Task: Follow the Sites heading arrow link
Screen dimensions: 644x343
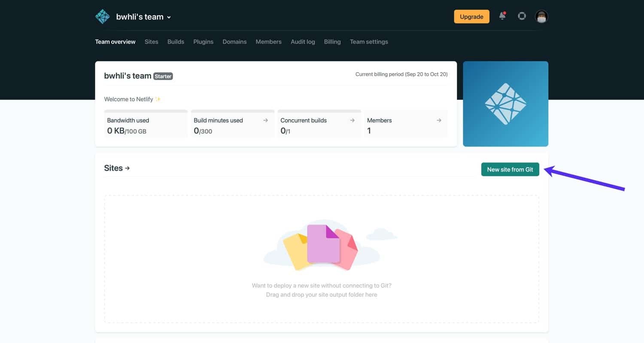Action: 127,168
